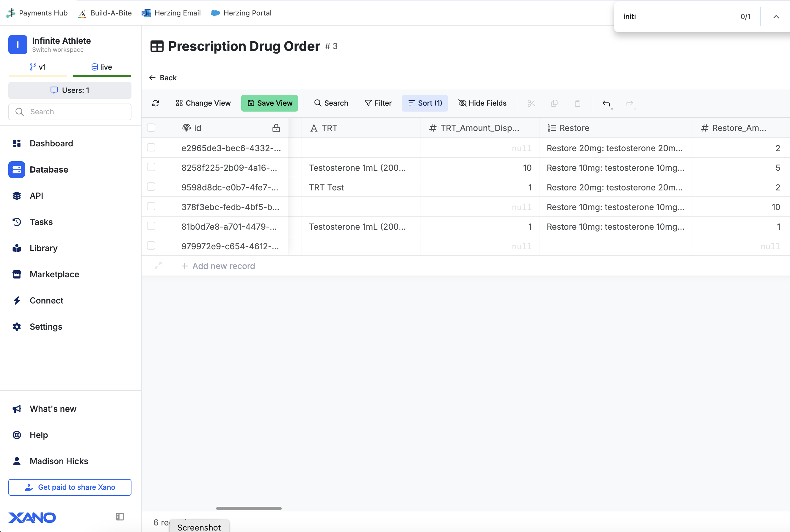Expand the find bar previous chevron
The image size is (790, 532).
[x=776, y=17]
